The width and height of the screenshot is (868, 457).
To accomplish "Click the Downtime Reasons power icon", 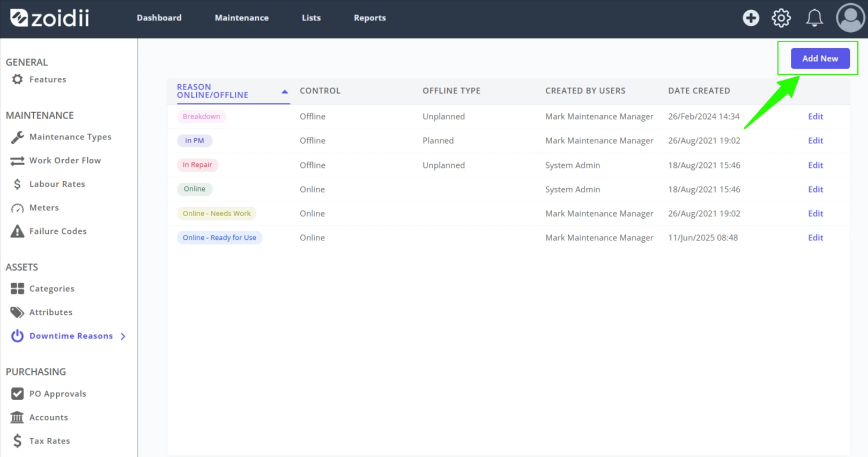I will 17,336.
